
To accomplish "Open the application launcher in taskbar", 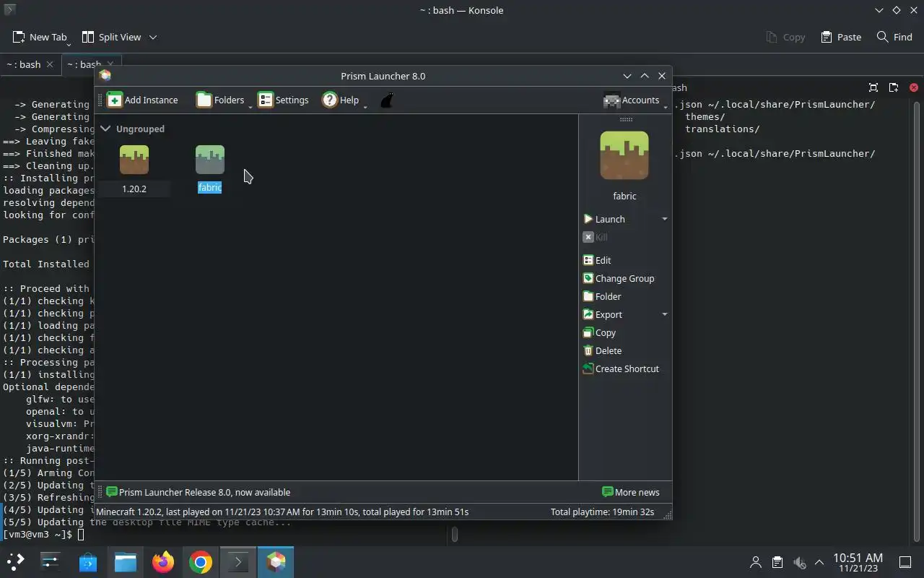I will coord(16,561).
